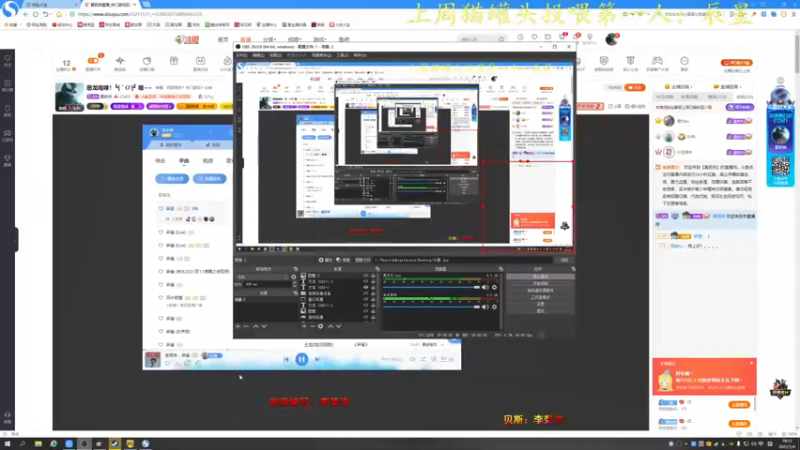Skip to next track in music player
The image size is (800, 450).
point(317,359)
